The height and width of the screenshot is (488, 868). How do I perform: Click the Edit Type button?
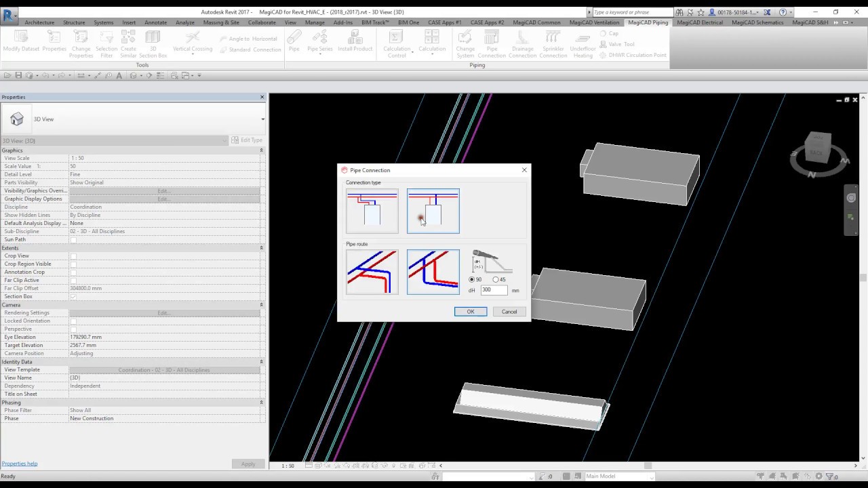click(x=247, y=140)
